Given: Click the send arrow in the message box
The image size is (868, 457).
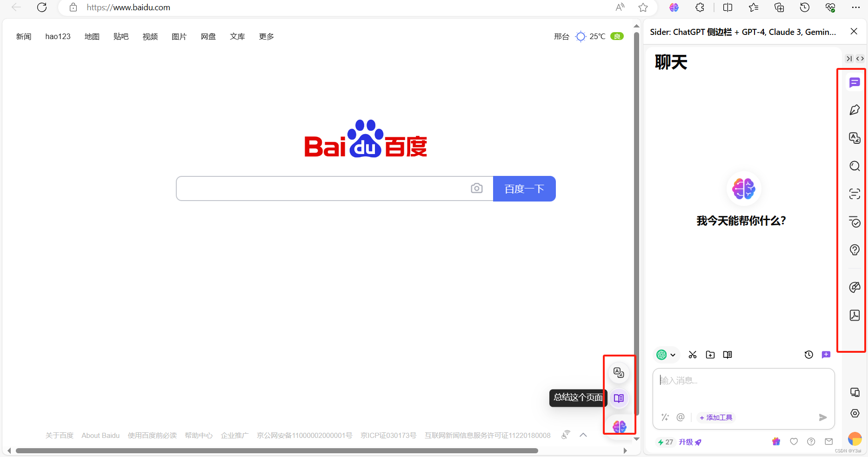Looking at the screenshot, I should pyautogui.click(x=823, y=417).
